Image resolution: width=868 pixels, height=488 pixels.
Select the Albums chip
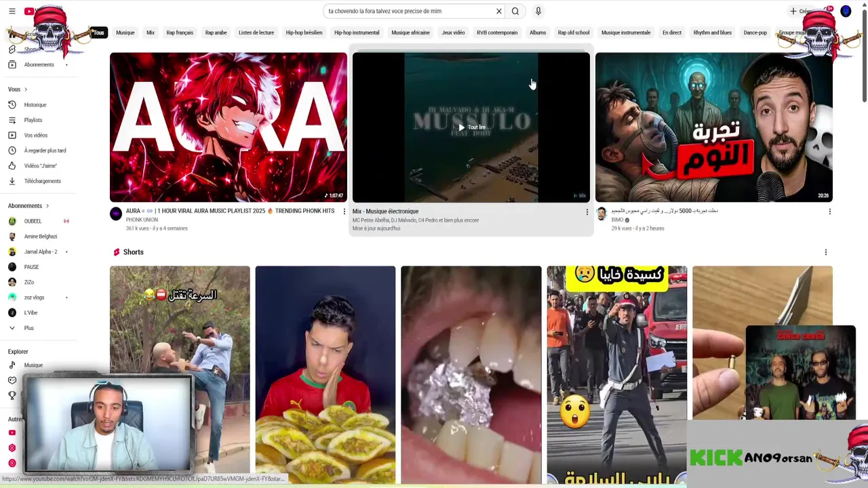pyautogui.click(x=538, y=33)
